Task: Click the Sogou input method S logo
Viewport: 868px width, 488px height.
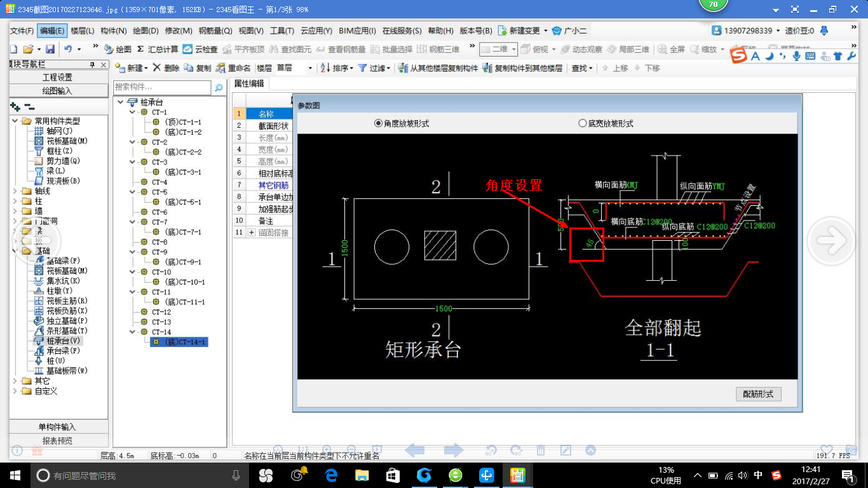Action: [x=738, y=56]
